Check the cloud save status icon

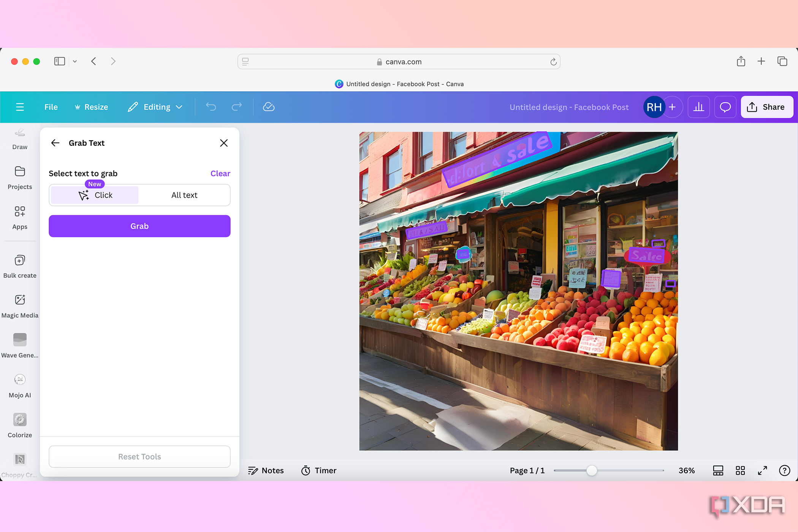click(x=269, y=107)
